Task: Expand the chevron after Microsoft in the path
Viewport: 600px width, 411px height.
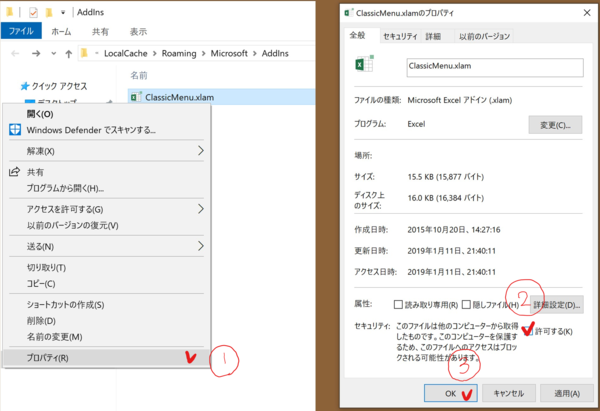Action: point(255,54)
